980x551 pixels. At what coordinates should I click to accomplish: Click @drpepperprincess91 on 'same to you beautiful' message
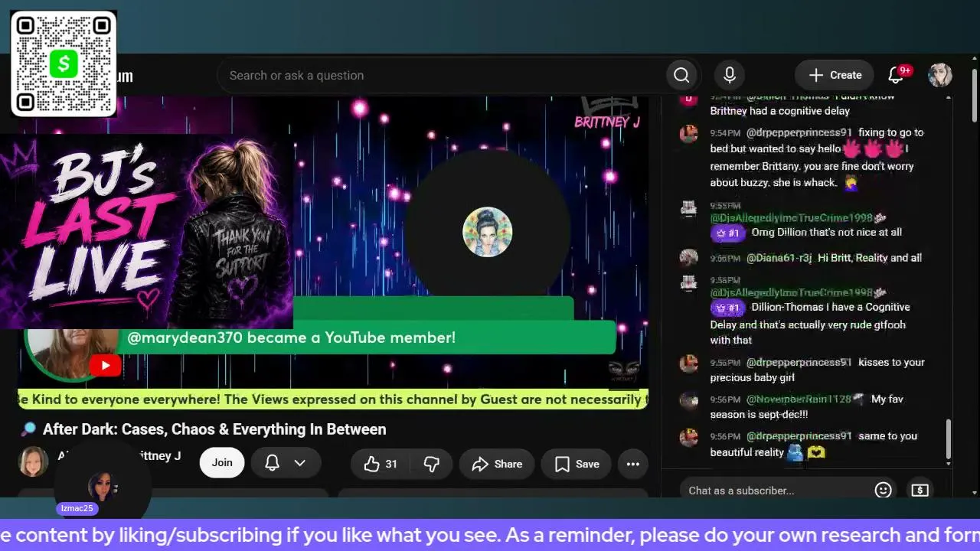pyautogui.click(x=799, y=436)
